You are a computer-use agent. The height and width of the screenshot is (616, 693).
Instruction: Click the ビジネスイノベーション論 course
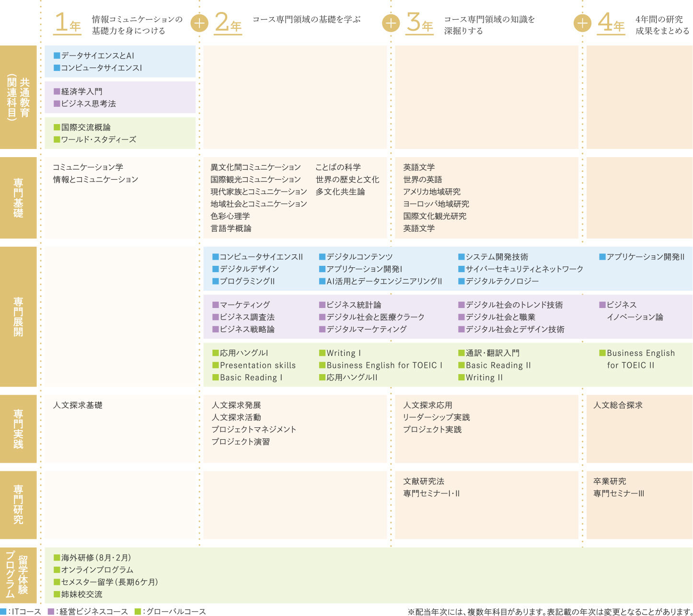(x=635, y=311)
